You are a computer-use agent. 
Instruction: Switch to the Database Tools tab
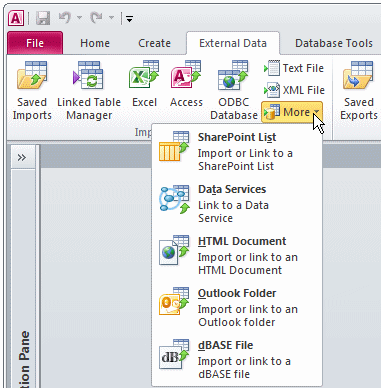[334, 43]
